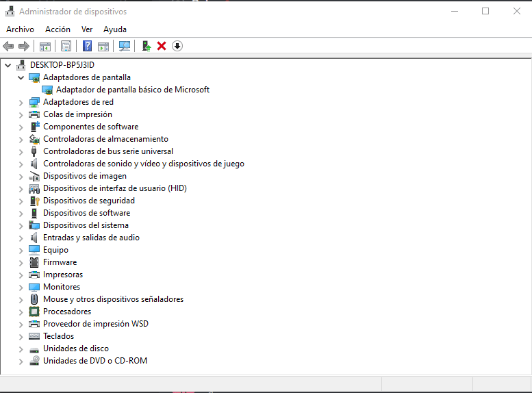Toggle the action pane toolbar icon
532x393 pixels.
pyautogui.click(x=103, y=46)
